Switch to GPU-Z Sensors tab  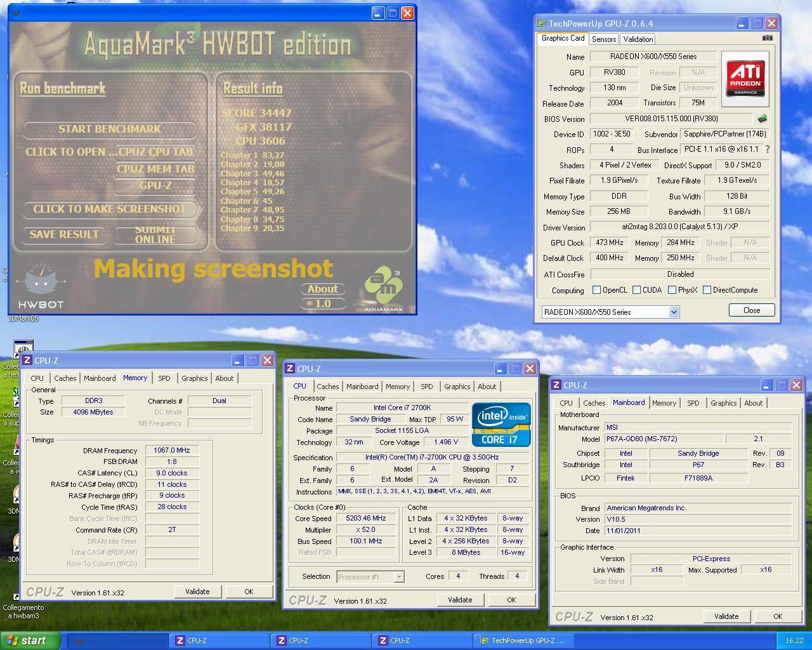pyautogui.click(x=604, y=39)
